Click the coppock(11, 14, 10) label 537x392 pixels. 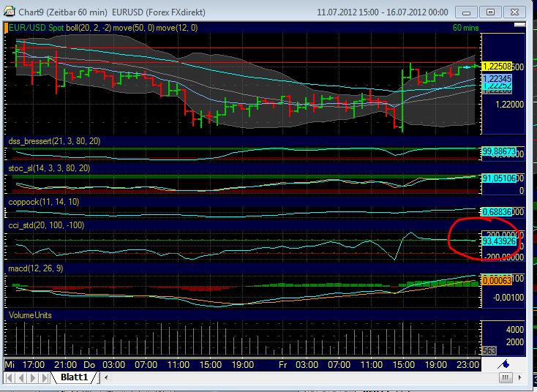click(43, 202)
